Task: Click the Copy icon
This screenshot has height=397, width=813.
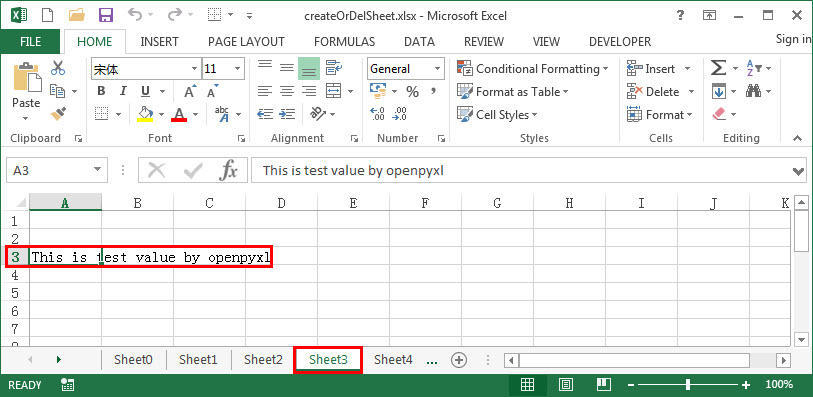Action: pyautogui.click(x=57, y=91)
